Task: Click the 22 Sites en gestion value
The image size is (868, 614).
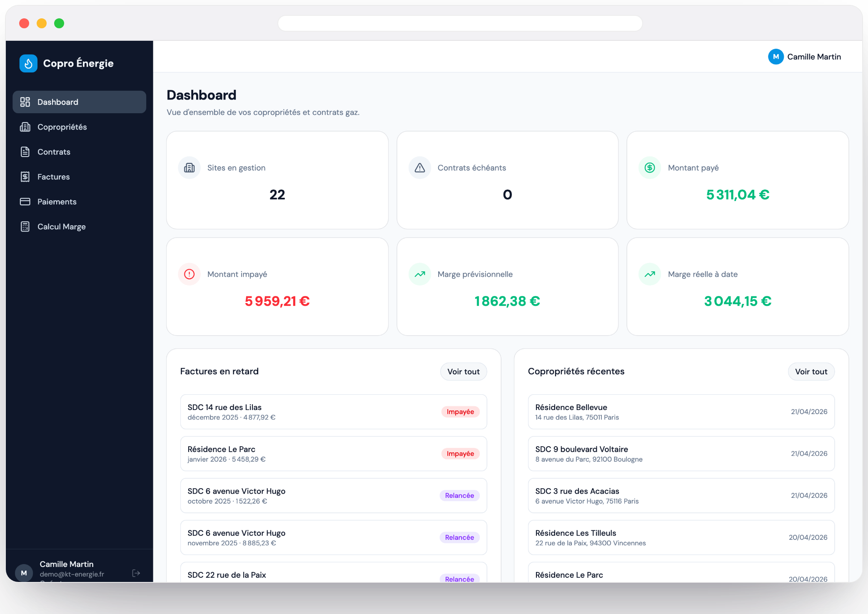Action: click(277, 195)
